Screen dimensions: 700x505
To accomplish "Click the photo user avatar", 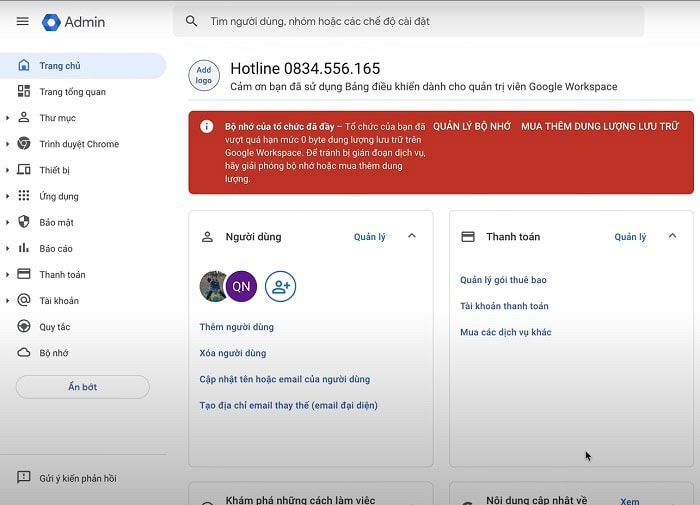I will point(213,286).
